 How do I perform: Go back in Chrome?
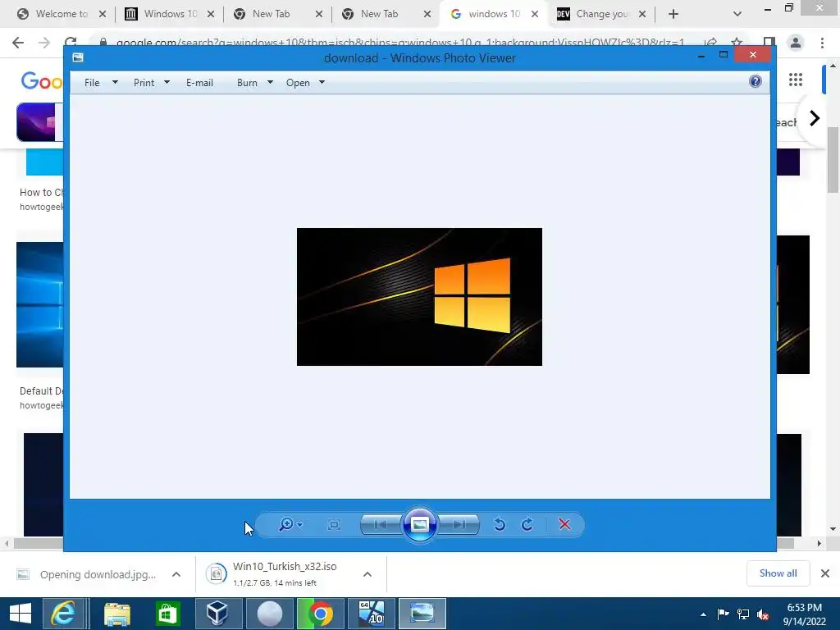18,43
